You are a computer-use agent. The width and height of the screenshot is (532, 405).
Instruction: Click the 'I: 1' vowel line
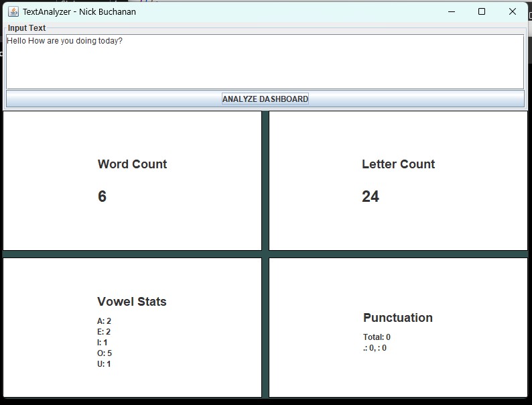pyautogui.click(x=102, y=342)
